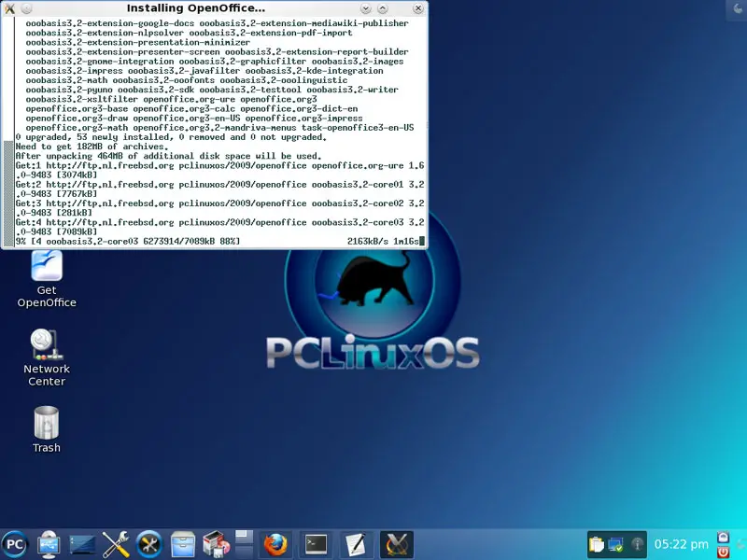Image resolution: width=747 pixels, height=560 pixels.
Task: Click the Installing OpenOffice window title
Action: [196, 8]
